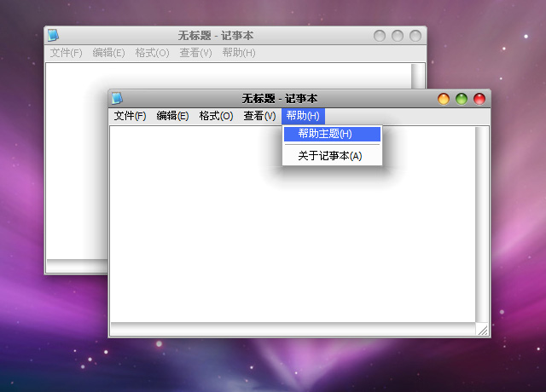Open 文件(F) menu in the background Notepad window
Image resolution: width=546 pixels, height=392 pixels.
(67, 53)
